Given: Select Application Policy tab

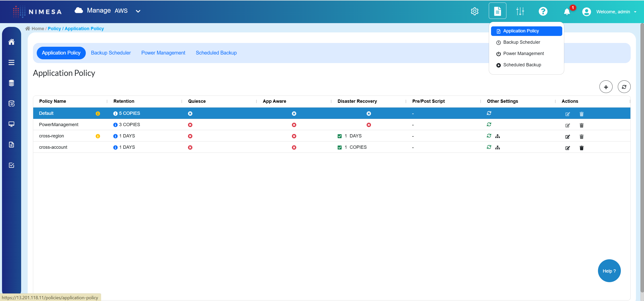Looking at the screenshot, I should tap(61, 53).
